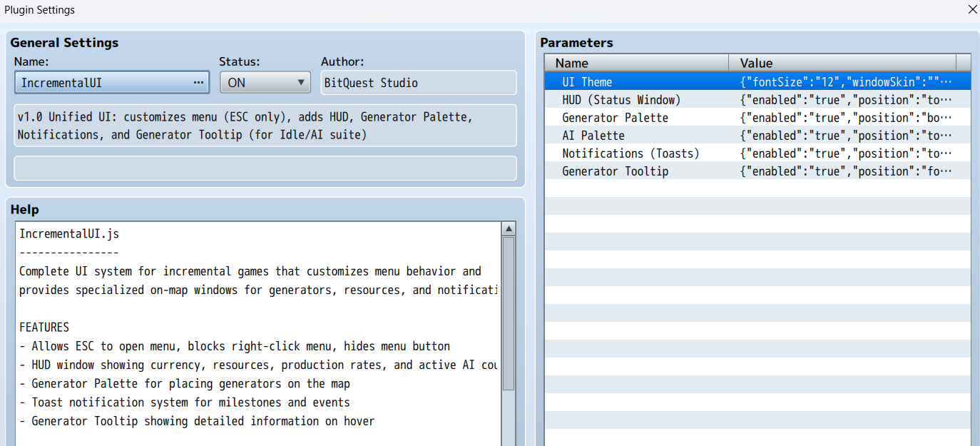The image size is (980, 446).
Task: Click the ellipsis in the Name field
Action: tap(198, 83)
